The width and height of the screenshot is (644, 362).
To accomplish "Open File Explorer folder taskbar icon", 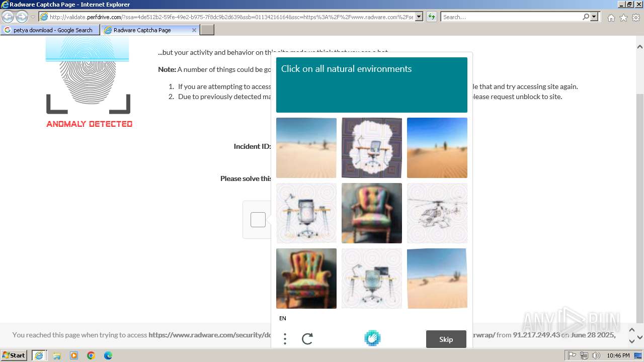I will pos(57,355).
